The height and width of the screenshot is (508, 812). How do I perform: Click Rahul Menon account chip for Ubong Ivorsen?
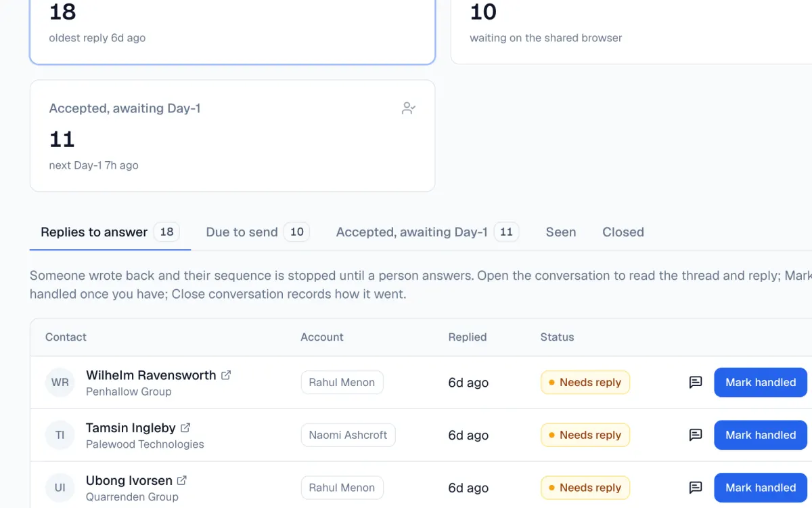click(x=342, y=488)
